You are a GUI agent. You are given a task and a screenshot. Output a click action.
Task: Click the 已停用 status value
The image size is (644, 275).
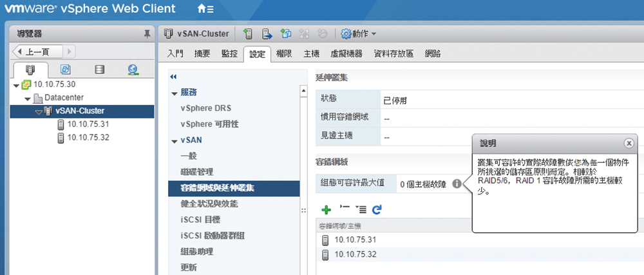(x=395, y=101)
